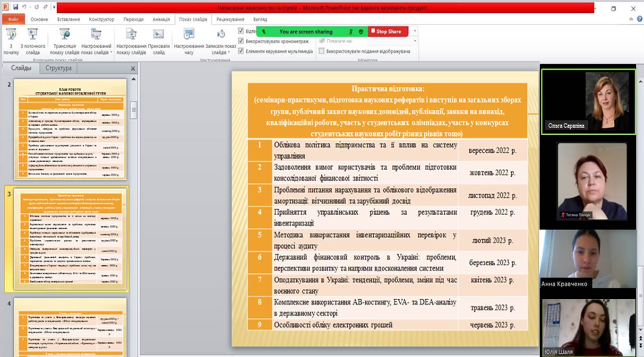Select slide 4 thumbnail in pane
644x357 pixels.
[70, 327]
